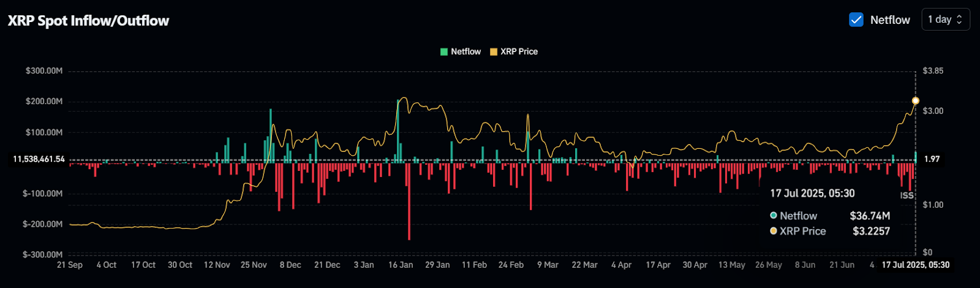Click the 13 May date label
This screenshot has height=288, width=980.
click(731, 265)
